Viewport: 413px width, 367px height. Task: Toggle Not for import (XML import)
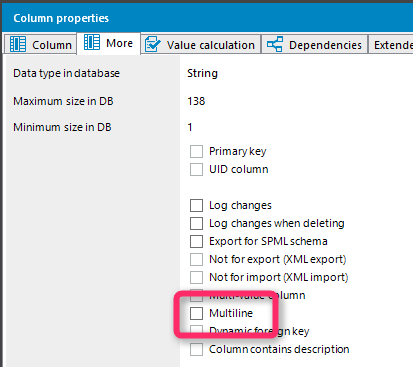click(196, 277)
